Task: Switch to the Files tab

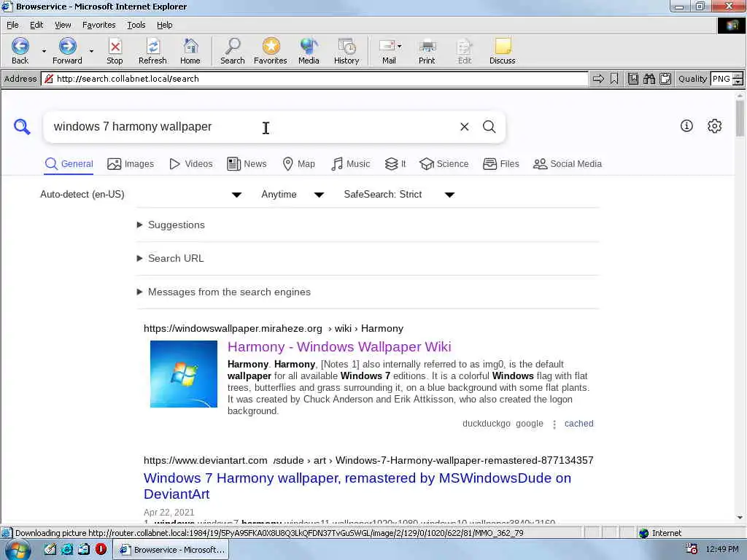Action: [x=500, y=164]
